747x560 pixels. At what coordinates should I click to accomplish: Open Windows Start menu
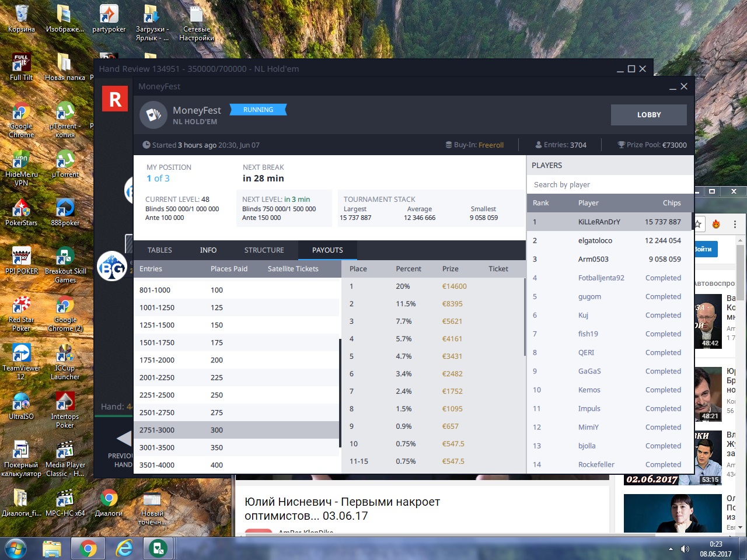(16, 548)
